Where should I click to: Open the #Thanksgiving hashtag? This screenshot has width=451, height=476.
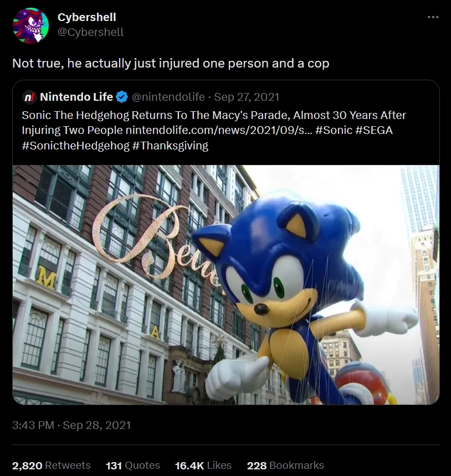click(170, 146)
